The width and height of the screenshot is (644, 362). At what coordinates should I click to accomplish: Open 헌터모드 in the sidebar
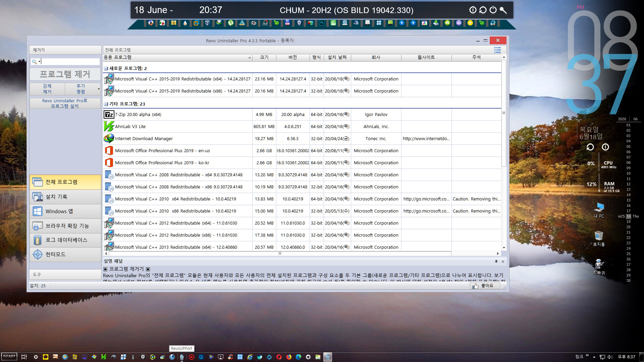point(65,254)
